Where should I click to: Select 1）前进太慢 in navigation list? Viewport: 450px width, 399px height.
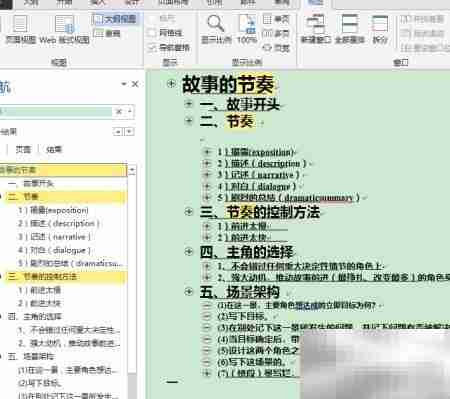39,290
